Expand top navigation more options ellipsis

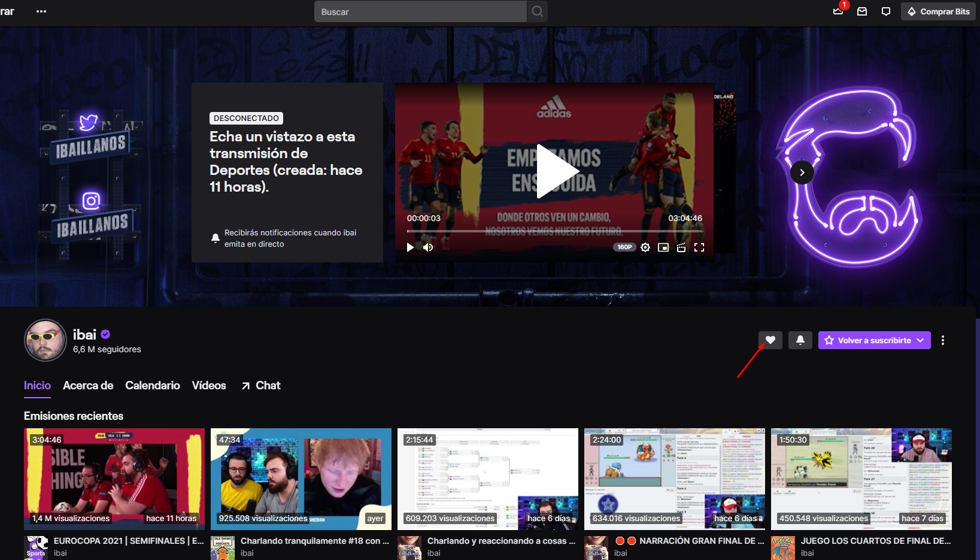[41, 11]
